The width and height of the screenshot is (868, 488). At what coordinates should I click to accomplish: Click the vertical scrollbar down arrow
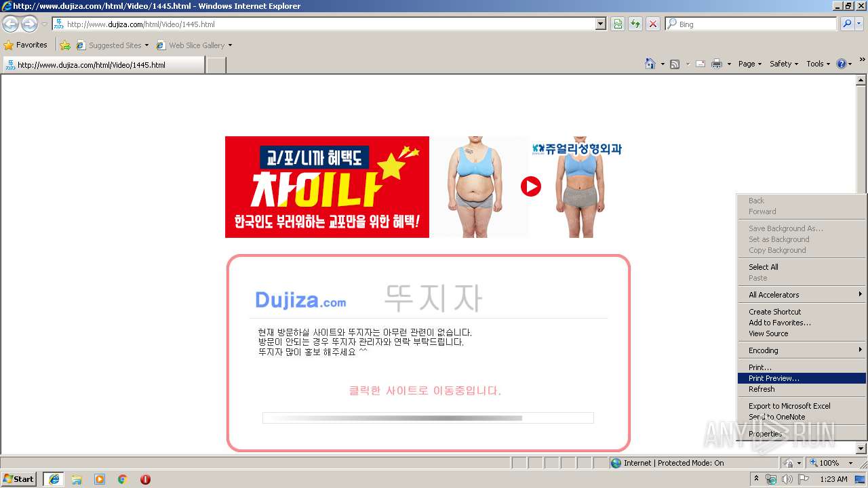tap(861, 449)
